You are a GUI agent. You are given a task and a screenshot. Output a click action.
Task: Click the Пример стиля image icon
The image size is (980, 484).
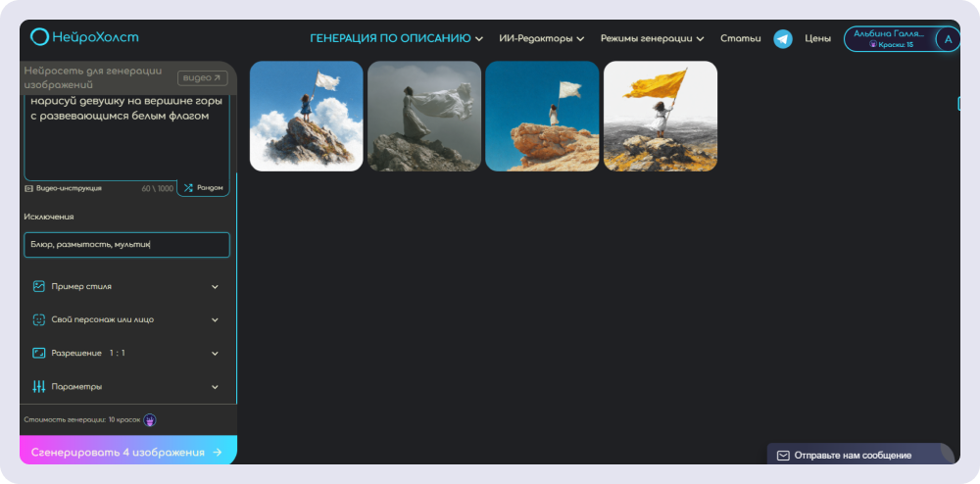(39, 286)
